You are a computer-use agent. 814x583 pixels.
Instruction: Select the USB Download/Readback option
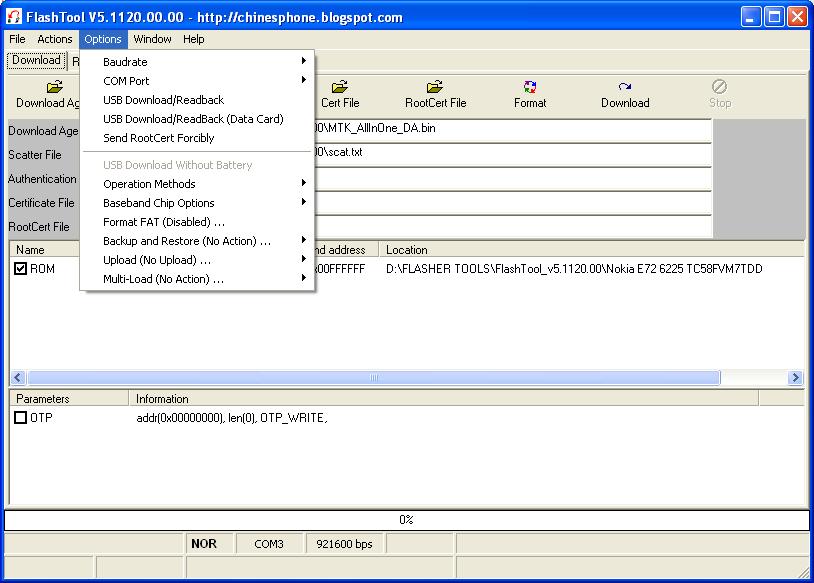(x=197, y=100)
